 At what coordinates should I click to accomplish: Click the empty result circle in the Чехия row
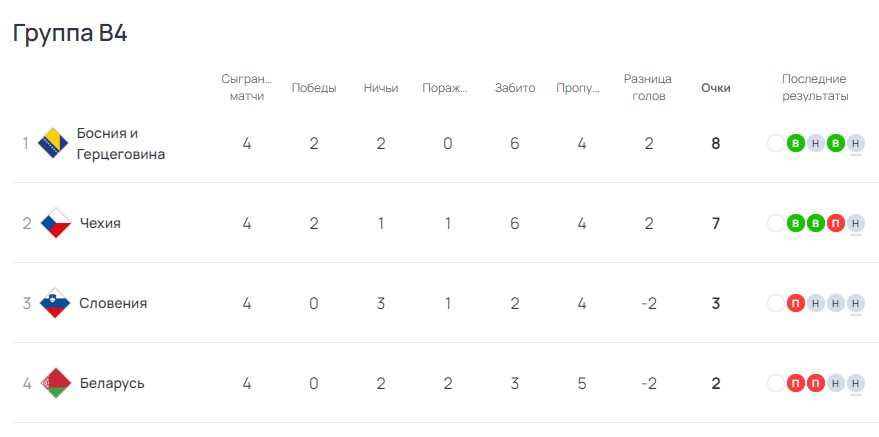tap(776, 224)
